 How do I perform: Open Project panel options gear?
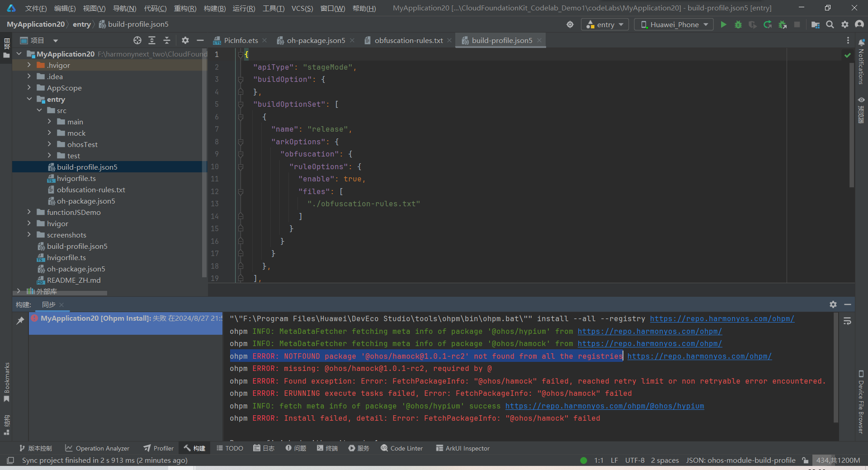coord(185,40)
